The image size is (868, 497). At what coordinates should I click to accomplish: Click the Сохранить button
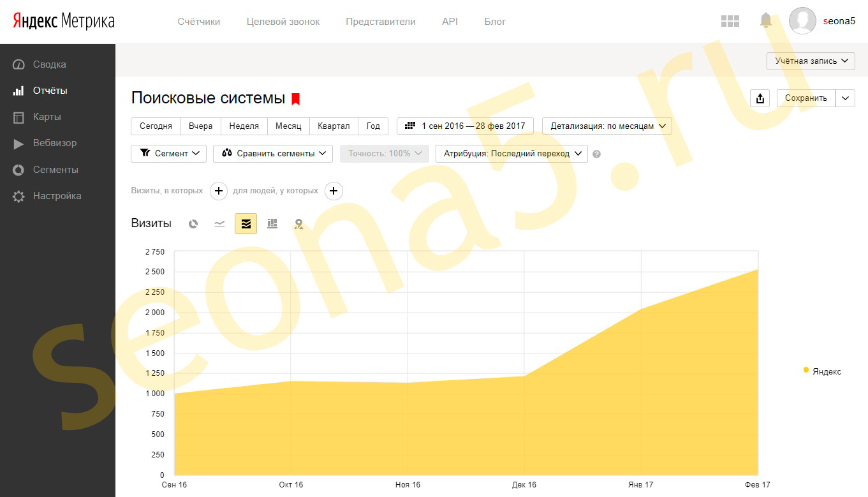coord(806,98)
